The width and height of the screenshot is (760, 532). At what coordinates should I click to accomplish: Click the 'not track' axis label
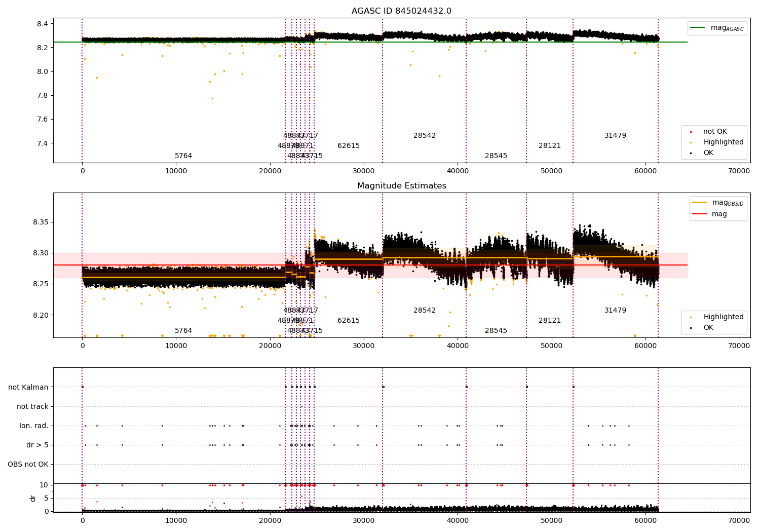(32, 406)
